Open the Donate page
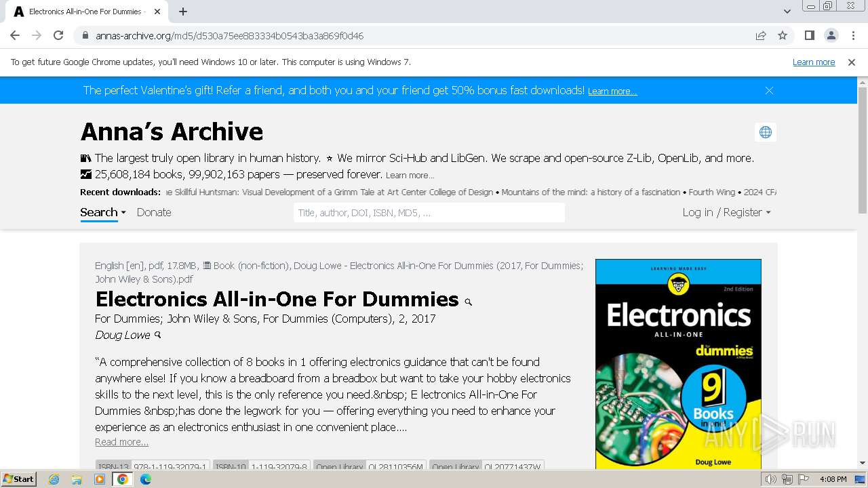The width and height of the screenshot is (868, 488). click(154, 212)
